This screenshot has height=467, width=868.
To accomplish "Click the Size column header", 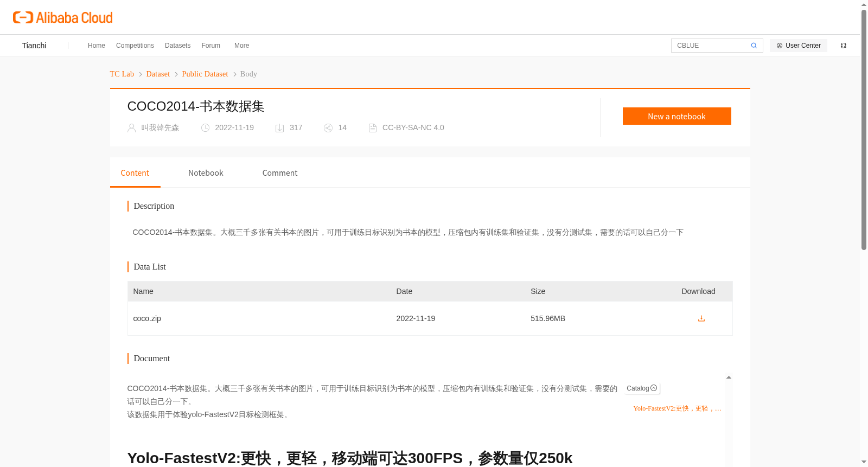I will tap(538, 291).
